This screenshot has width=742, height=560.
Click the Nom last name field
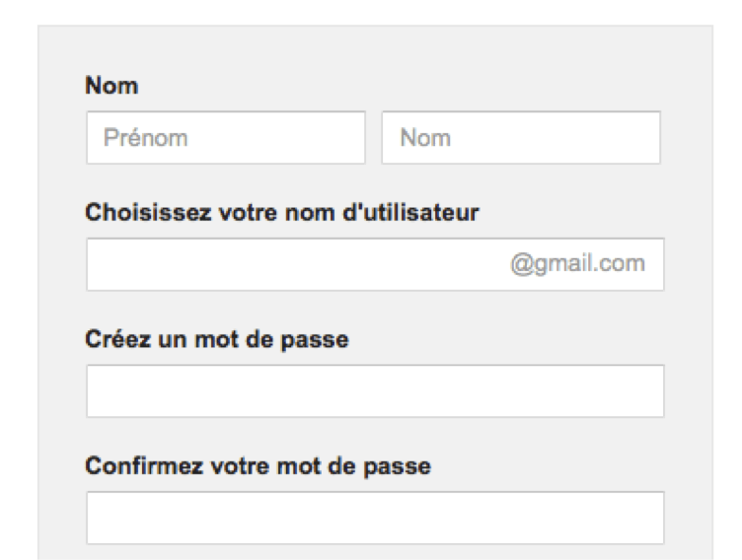(x=521, y=138)
